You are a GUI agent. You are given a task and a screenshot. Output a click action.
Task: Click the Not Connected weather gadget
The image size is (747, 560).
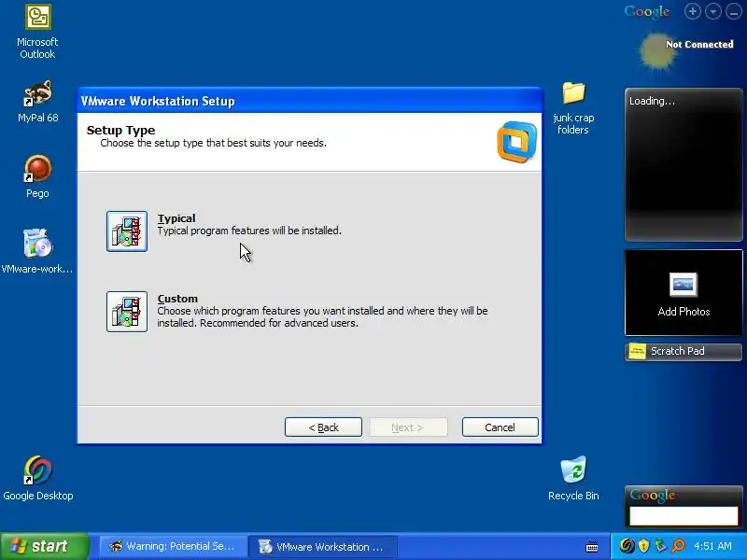(686, 51)
